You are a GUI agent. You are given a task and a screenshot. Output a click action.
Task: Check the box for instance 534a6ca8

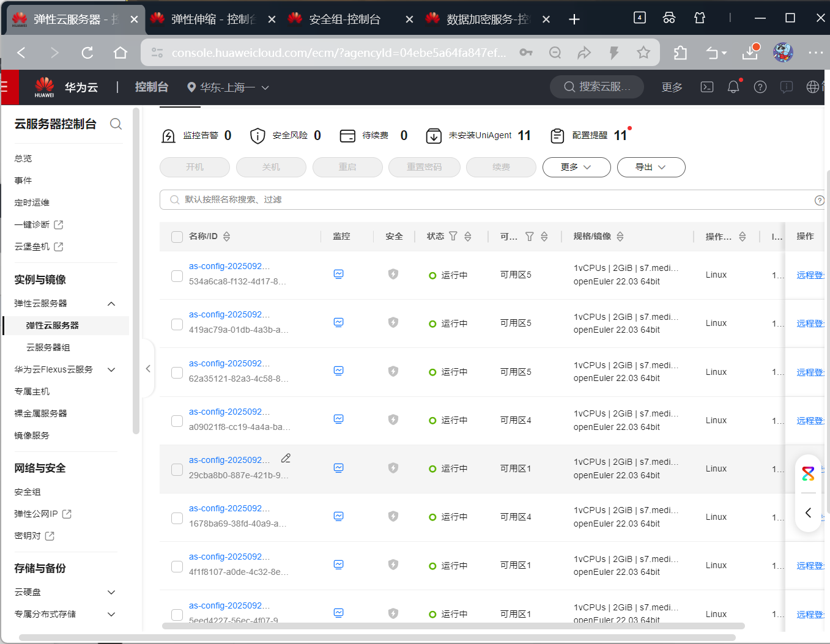177,276
